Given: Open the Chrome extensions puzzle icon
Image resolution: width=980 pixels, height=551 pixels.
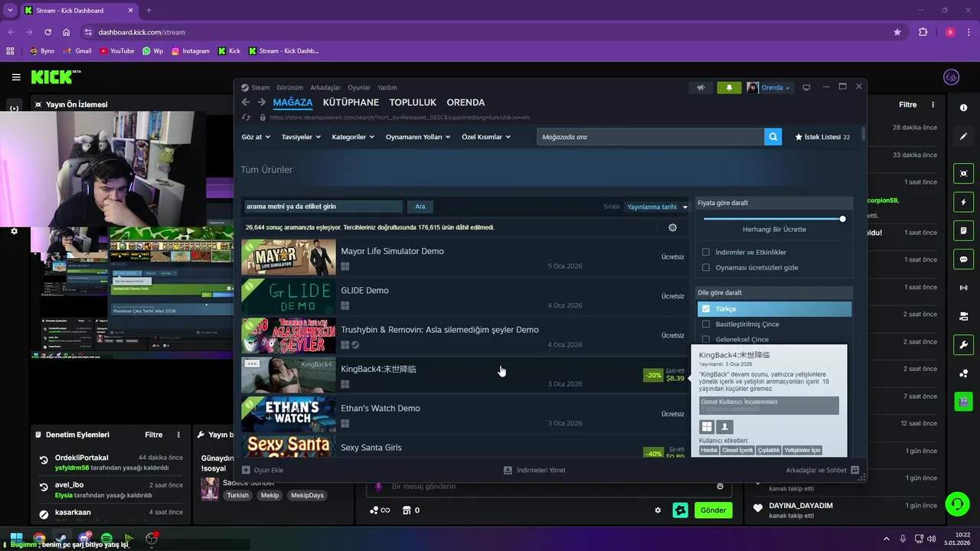Looking at the screenshot, I should point(923,32).
